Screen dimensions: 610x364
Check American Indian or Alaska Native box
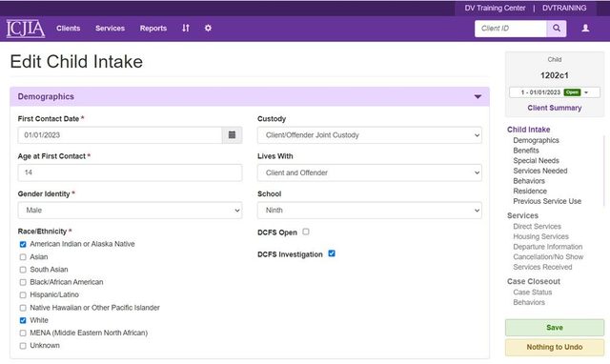[23, 244]
